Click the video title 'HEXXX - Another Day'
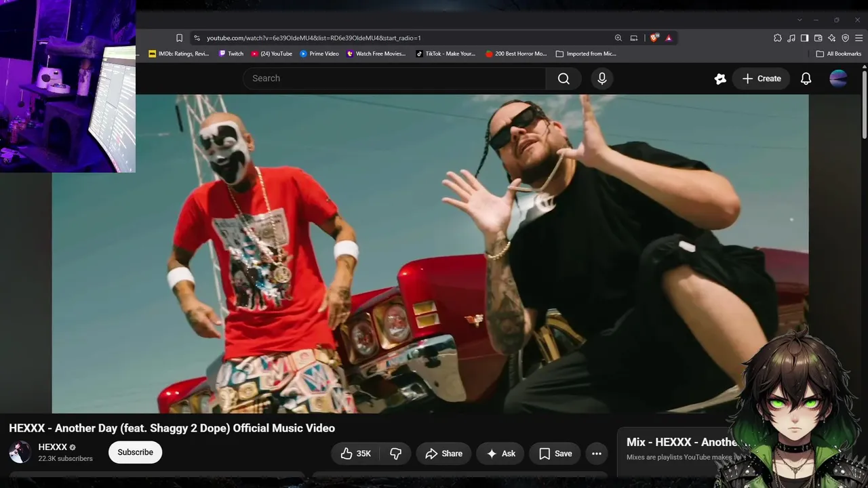This screenshot has height=488, width=868. click(172, 428)
